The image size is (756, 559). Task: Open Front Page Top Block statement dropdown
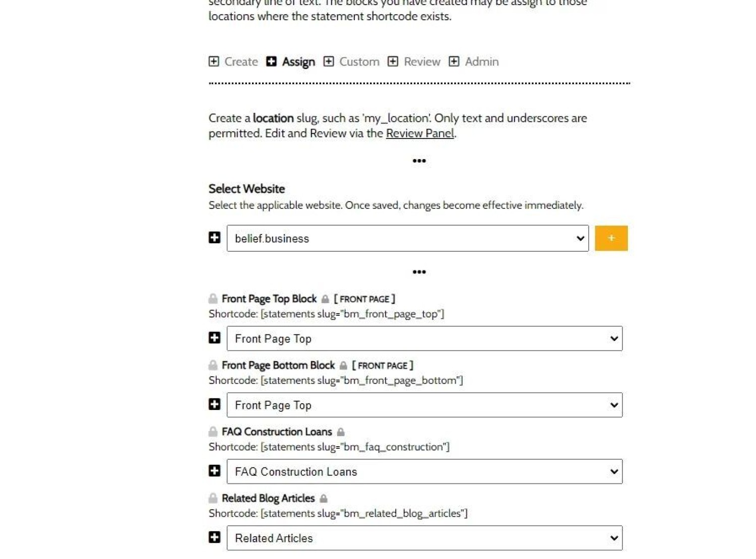[424, 338]
